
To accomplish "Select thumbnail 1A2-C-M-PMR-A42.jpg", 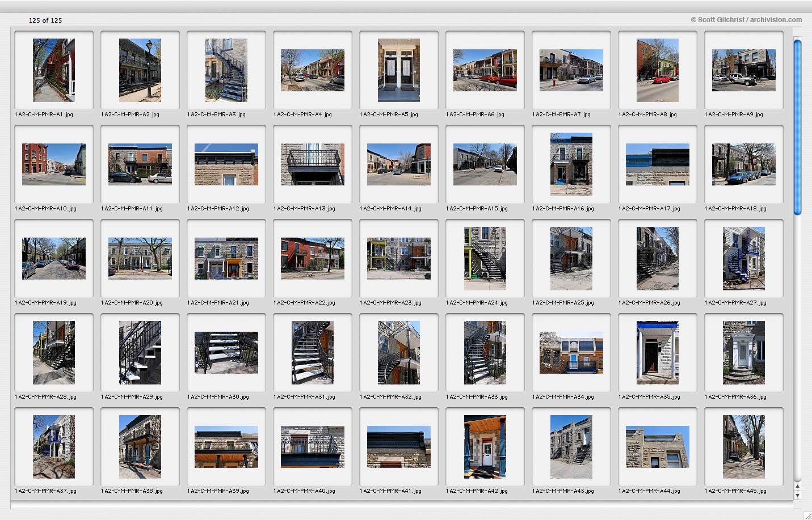I will 485,447.
